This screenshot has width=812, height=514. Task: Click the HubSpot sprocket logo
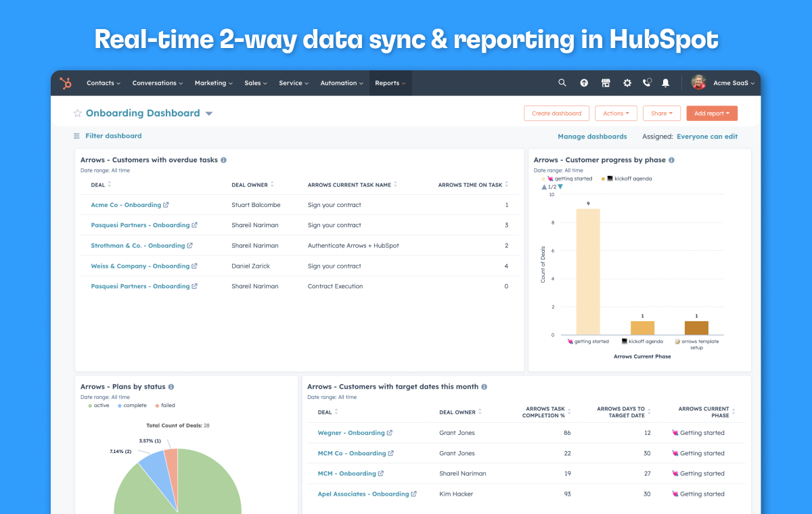point(66,83)
